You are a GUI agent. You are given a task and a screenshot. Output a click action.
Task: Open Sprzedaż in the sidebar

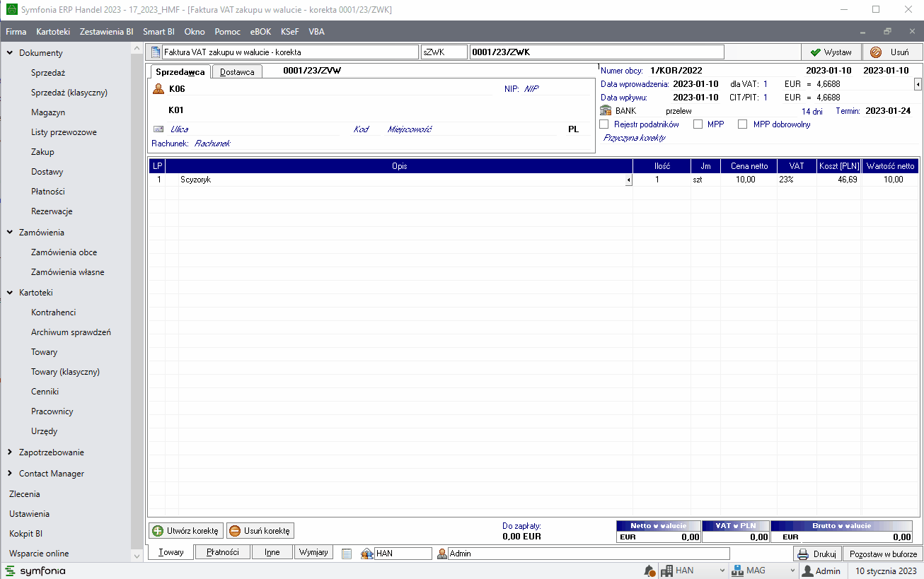coord(48,73)
